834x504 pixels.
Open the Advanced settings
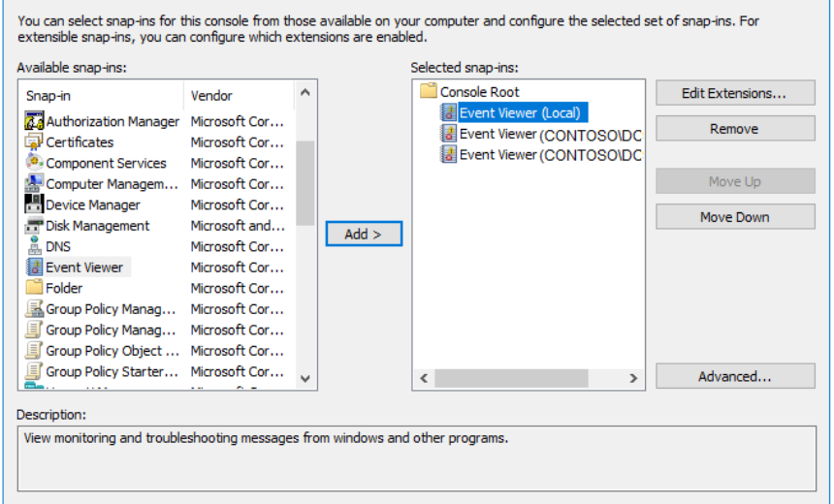click(734, 376)
